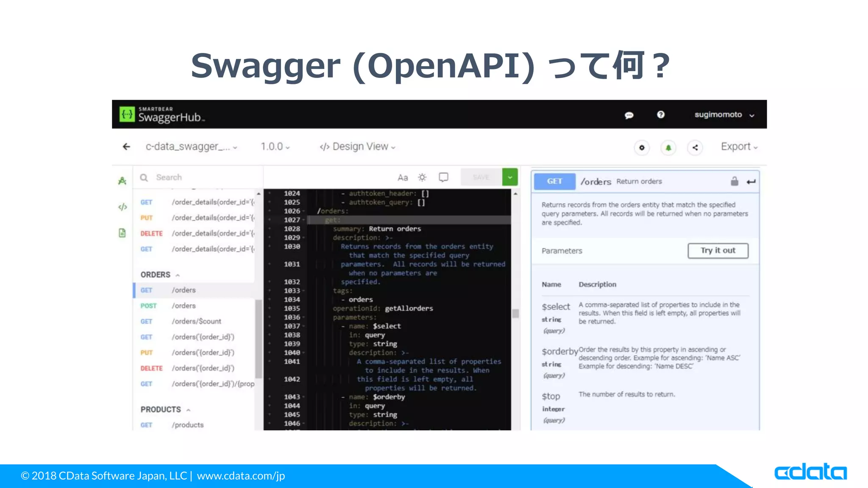The height and width of the screenshot is (488, 868).
Task: Open the Design View dropdown
Action: [358, 147]
